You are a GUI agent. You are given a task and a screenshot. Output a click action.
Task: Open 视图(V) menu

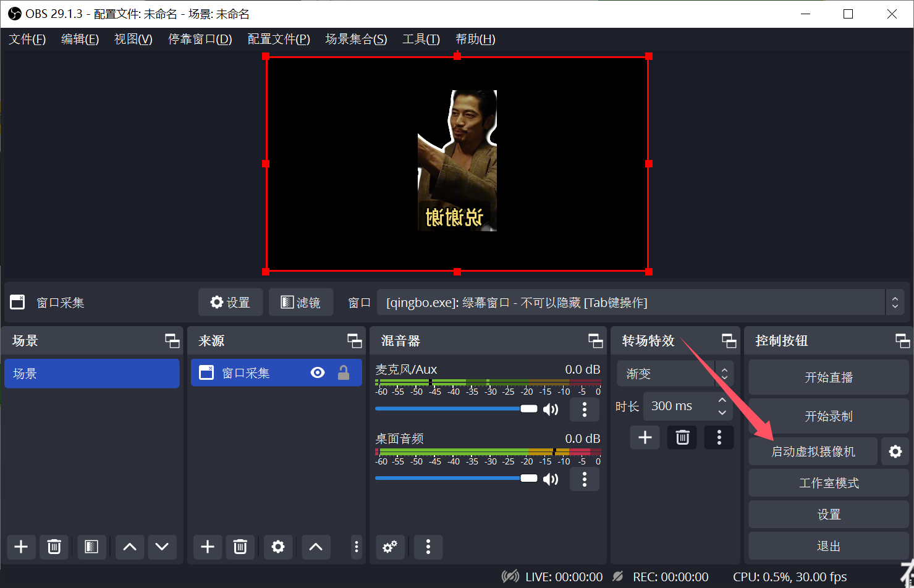pos(133,40)
